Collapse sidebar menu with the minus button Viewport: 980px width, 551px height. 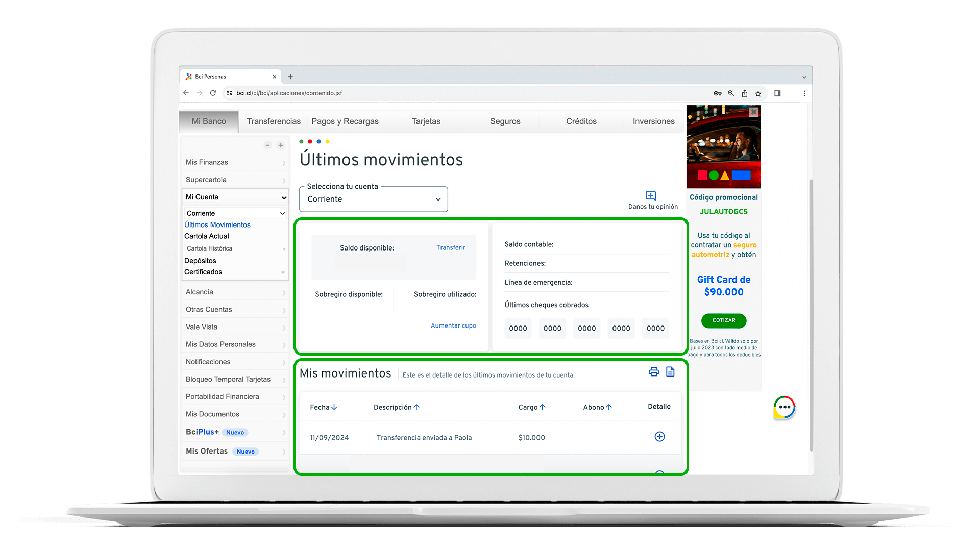(x=267, y=145)
